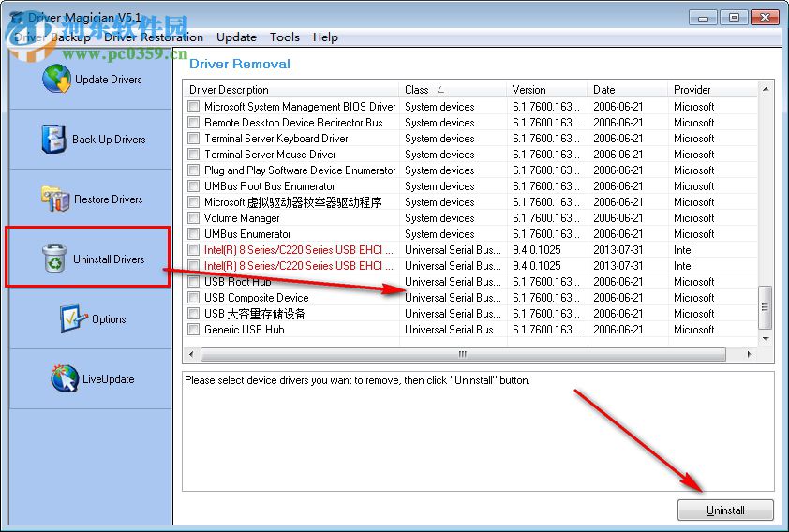789x532 pixels.
Task: Open the Update menu
Action: pos(236,37)
